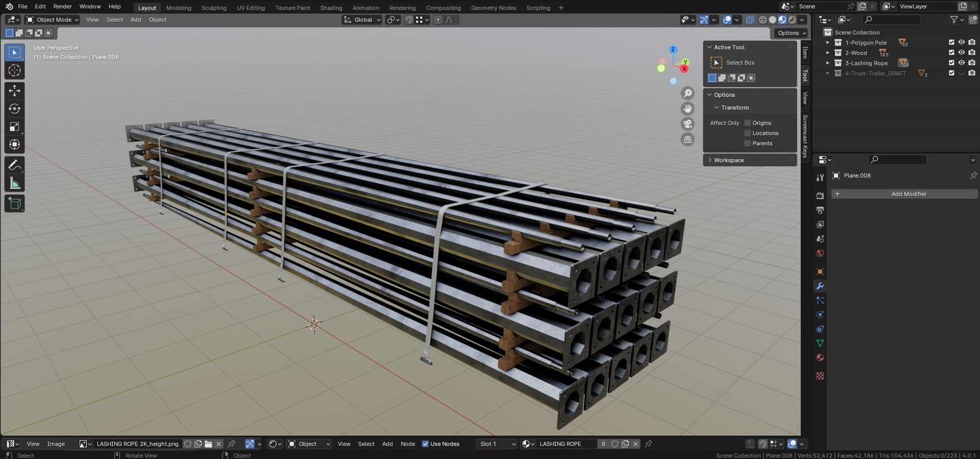Click the pan view hand icon
This screenshot has height=459, width=980.
(688, 109)
